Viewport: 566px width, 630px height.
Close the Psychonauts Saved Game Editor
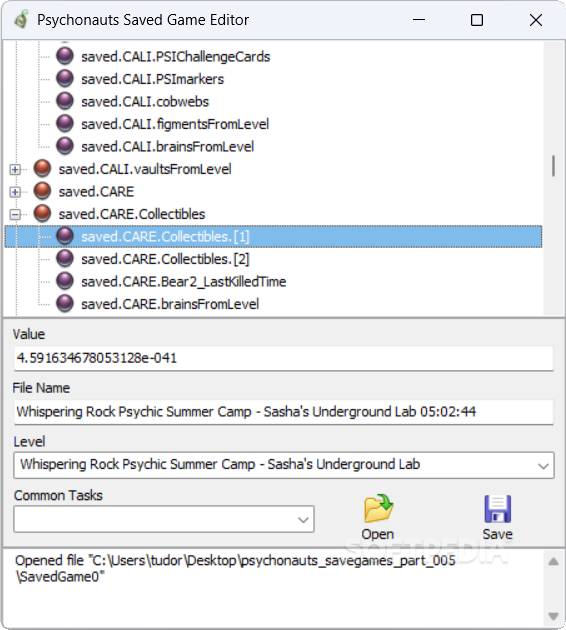click(x=535, y=20)
